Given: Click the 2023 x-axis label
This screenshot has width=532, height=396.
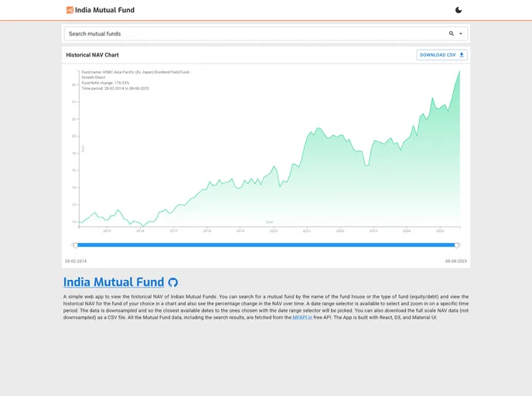Looking at the screenshot, I should pos(373,230).
